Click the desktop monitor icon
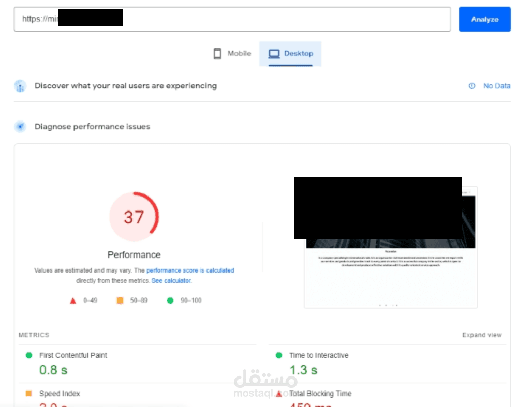This screenshot has height=407, width=532. click(x=274, y=54)
